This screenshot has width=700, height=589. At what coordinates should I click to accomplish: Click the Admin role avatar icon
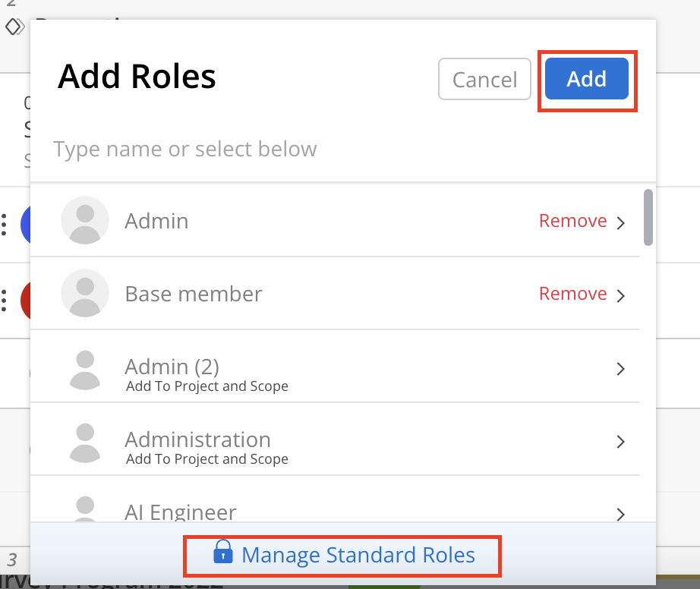pyautogui.click(x=85, y=220)
